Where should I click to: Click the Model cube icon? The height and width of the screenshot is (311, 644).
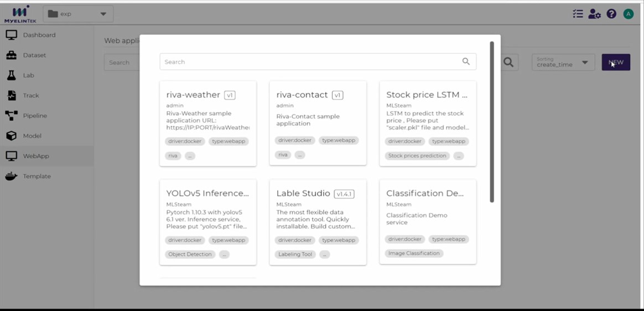[x=12, y=136]
